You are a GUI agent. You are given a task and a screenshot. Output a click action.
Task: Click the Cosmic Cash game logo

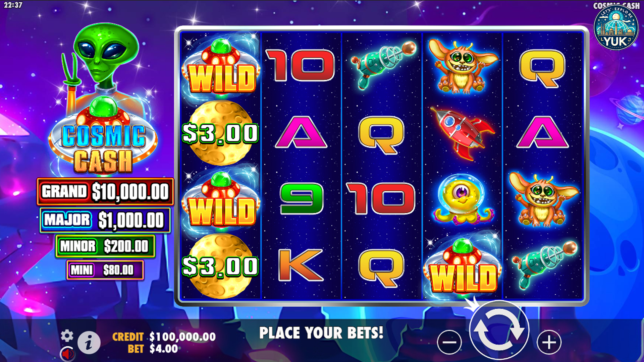[x=104, y=147]
